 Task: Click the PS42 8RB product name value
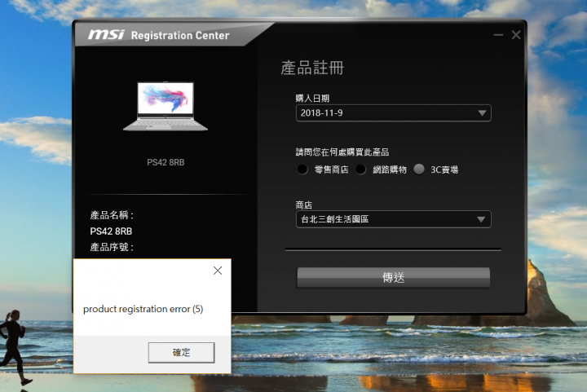tap(111, 231)
